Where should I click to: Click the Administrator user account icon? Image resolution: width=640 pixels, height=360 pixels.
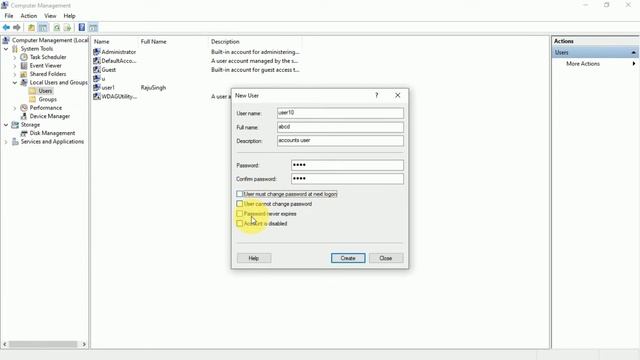97,52
